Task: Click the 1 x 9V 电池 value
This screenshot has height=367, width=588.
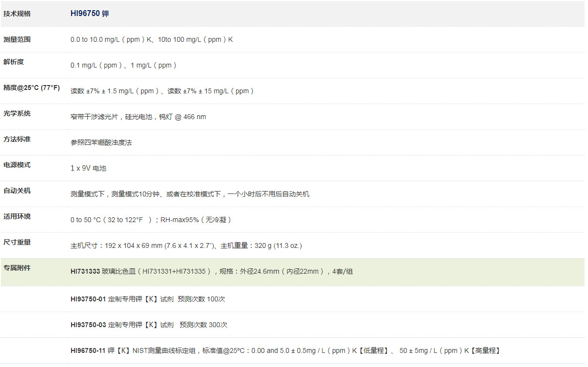Action: [89, 168]
